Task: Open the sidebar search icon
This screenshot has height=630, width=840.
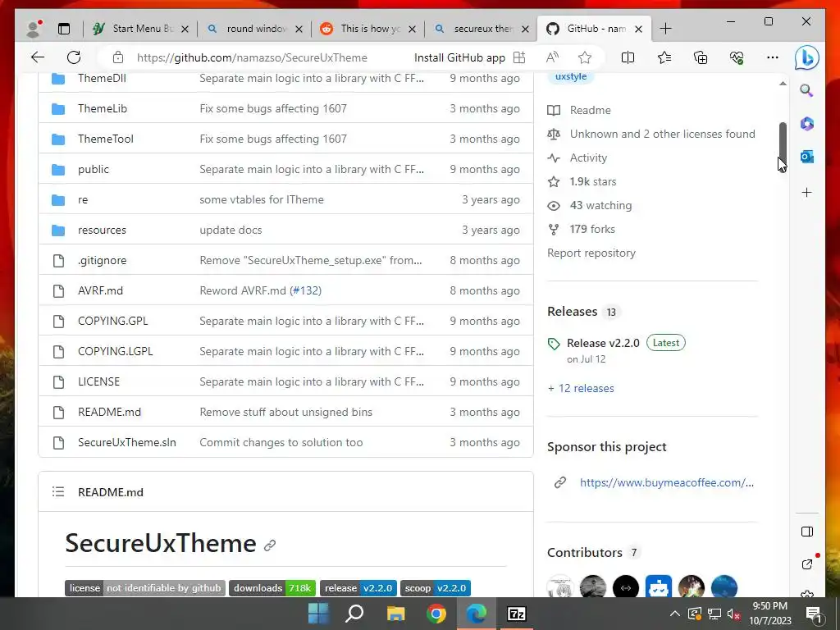Action: tap(807, 90)
